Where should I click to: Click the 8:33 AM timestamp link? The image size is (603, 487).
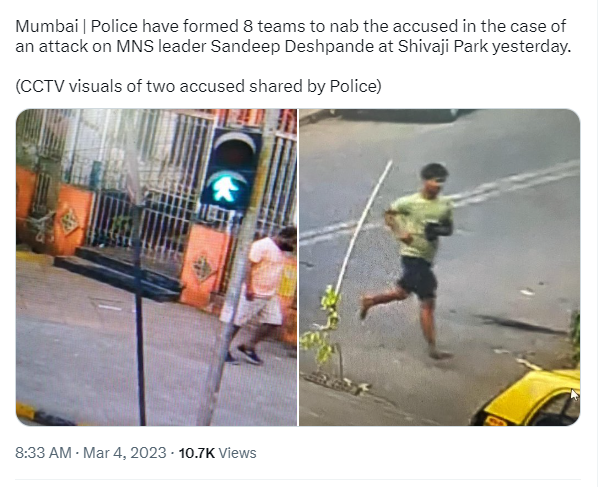pyautogui.click(x=43, y=453)
